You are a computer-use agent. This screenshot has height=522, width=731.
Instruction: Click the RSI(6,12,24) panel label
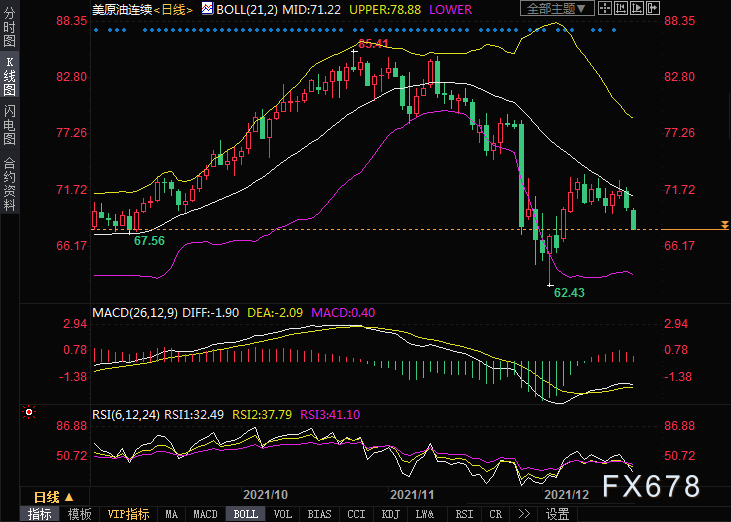(126, 414)
